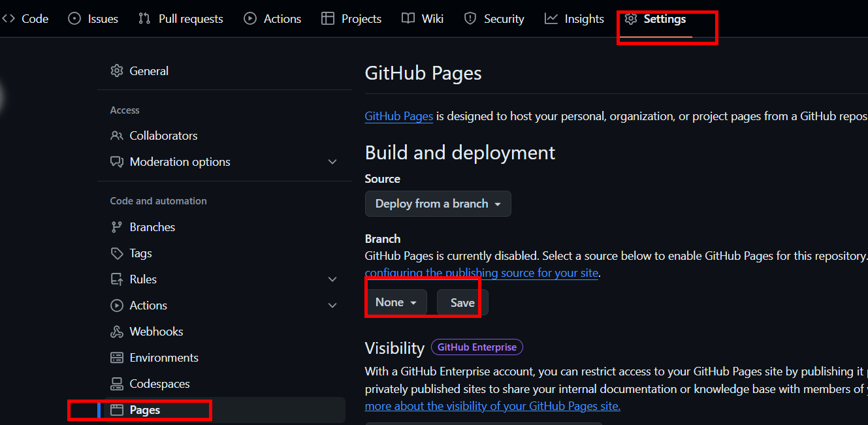Click the Codespaces icon in sidebar
The height and width of the screenshot is (425, 868).
117,384
